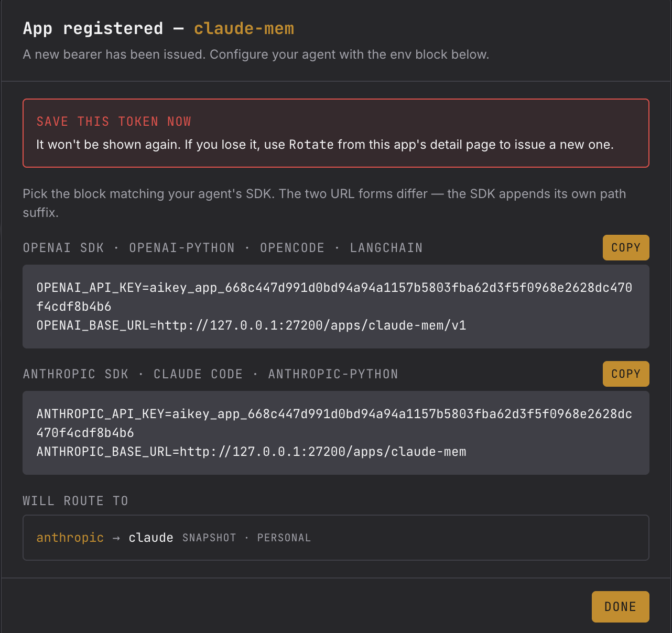This screenshot has height=633, width=672.
Task: Click the WILL ROUTE TO heading
Action: [75, 501]
